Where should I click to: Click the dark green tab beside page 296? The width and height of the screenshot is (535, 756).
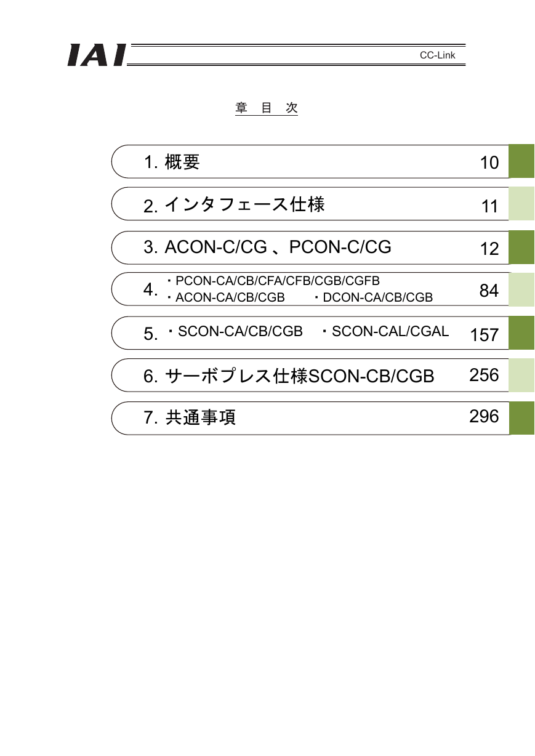coord(521,418)
